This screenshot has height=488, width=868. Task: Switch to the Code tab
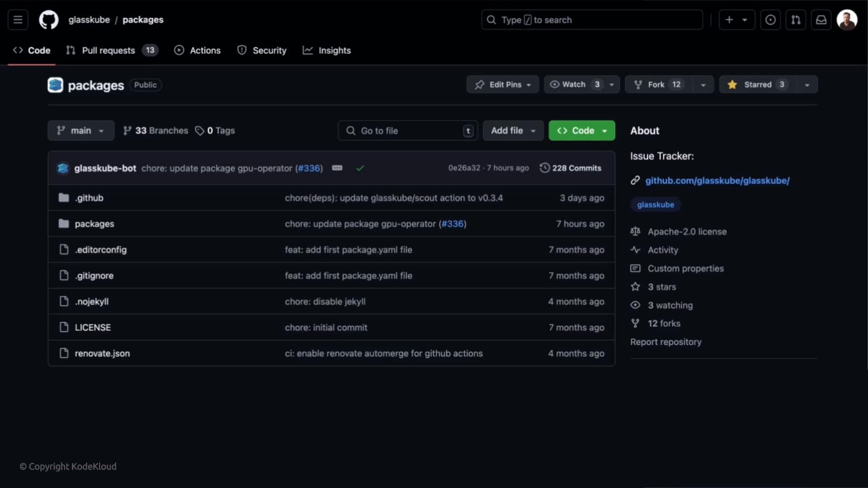[32, 51]
